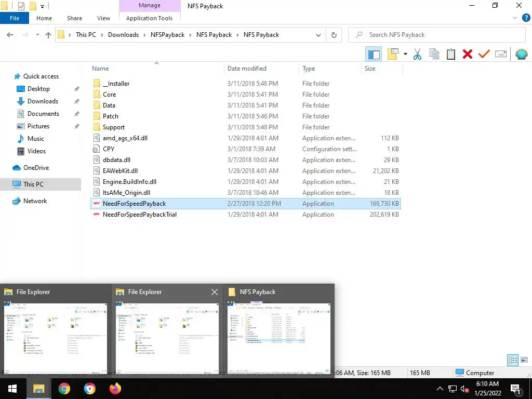Click the shell icon in toolbar

coord(521,54)
